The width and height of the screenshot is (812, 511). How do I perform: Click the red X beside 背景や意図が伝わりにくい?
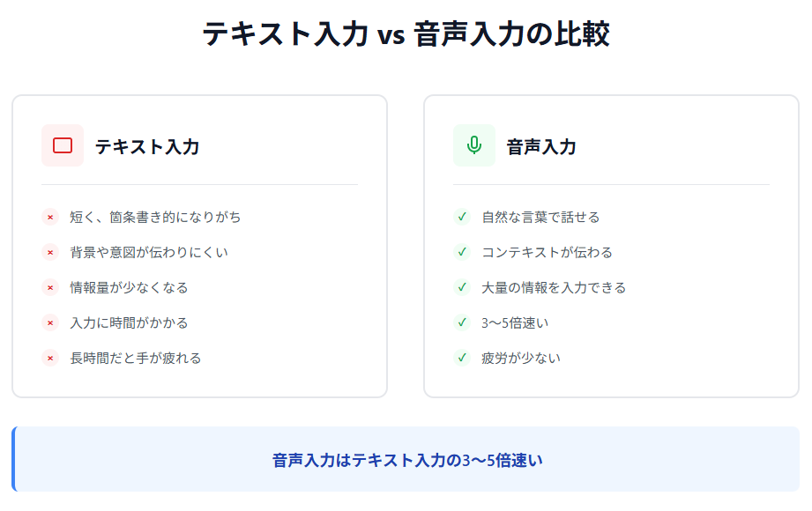[50, 252]
